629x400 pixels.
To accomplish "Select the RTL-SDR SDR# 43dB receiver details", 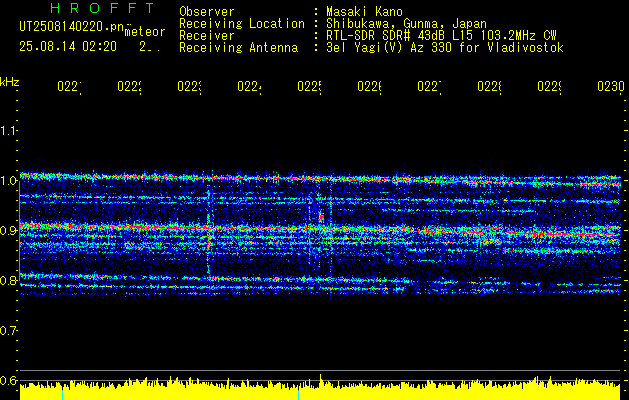I will coord(441,36).
